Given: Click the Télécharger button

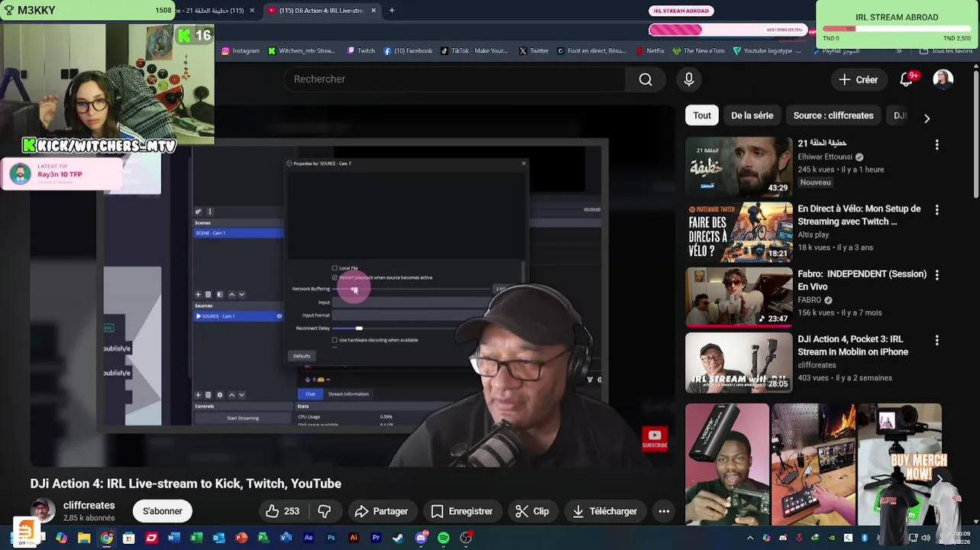Looking at the screenshot, I should 604,511.
